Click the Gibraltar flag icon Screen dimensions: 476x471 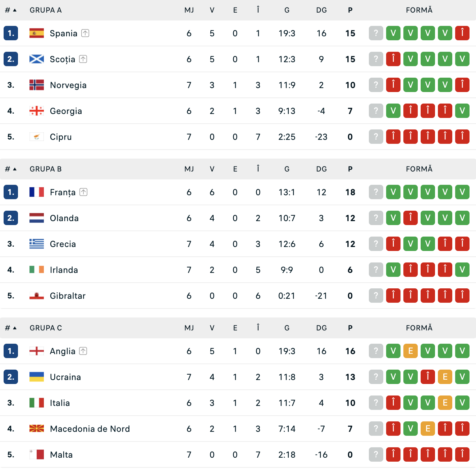(x=37, y=296)
